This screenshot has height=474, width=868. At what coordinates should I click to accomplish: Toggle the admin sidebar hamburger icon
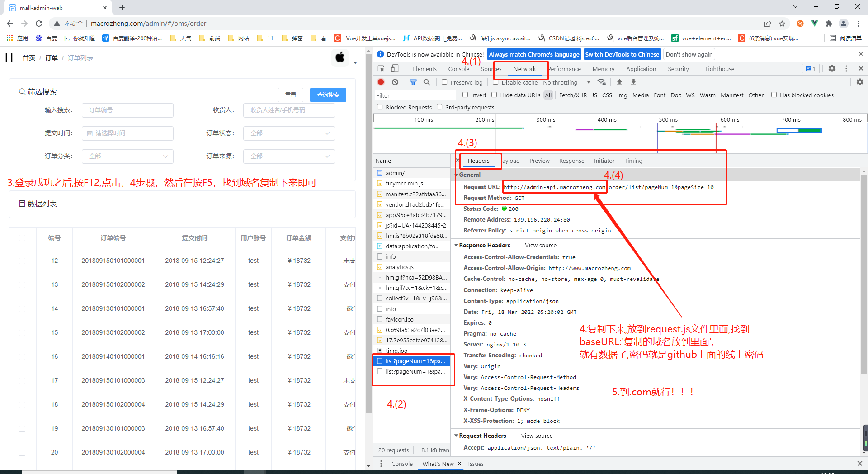point(9,57)
